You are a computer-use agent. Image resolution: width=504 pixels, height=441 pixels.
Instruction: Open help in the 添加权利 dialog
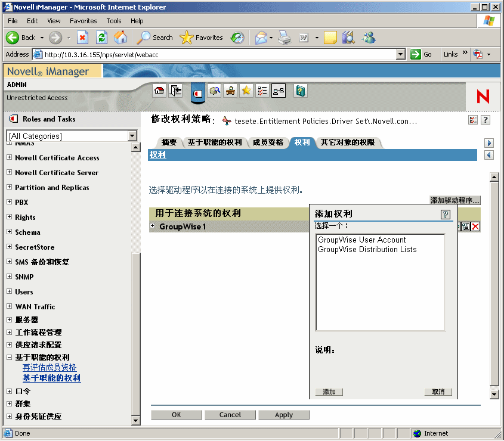(x=445, y=214)
